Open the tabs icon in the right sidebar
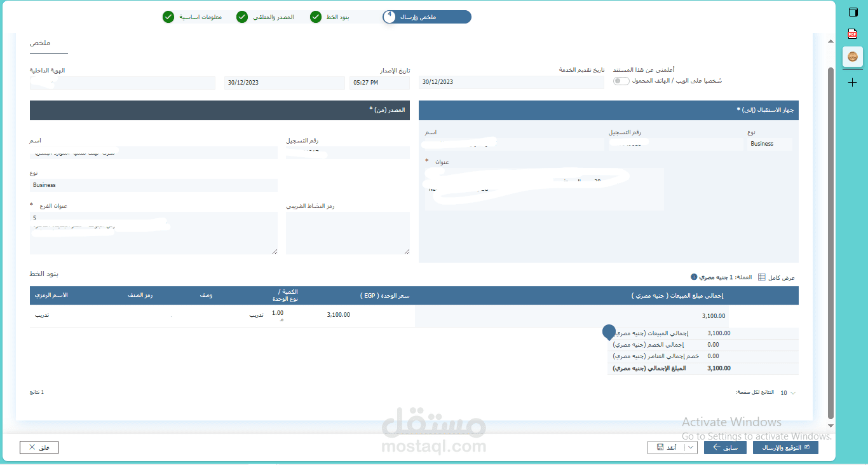 (x=853, y=13)
